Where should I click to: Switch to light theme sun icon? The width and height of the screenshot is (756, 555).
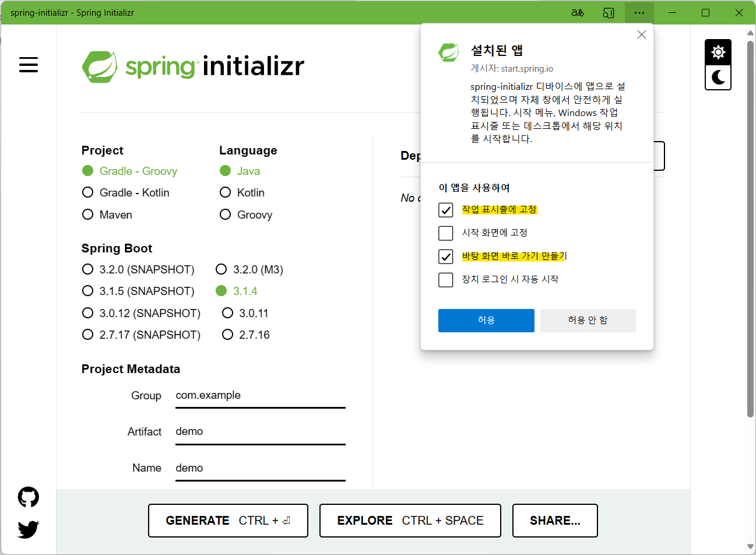[718, 52]
